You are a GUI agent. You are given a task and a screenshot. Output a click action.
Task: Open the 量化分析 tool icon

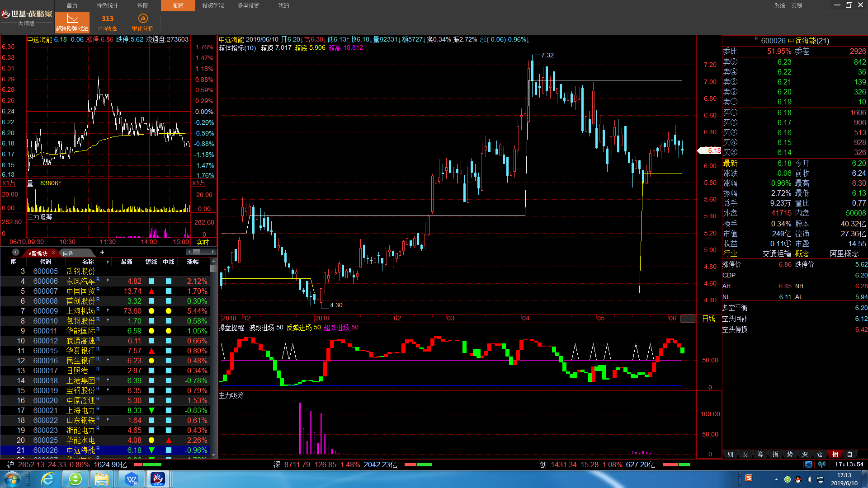tap(142, 22)
